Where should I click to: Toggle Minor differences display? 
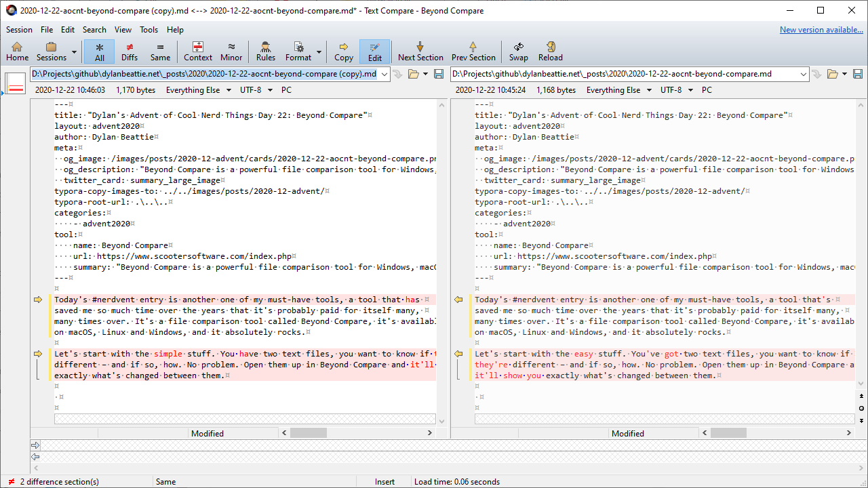click(231, 52)
